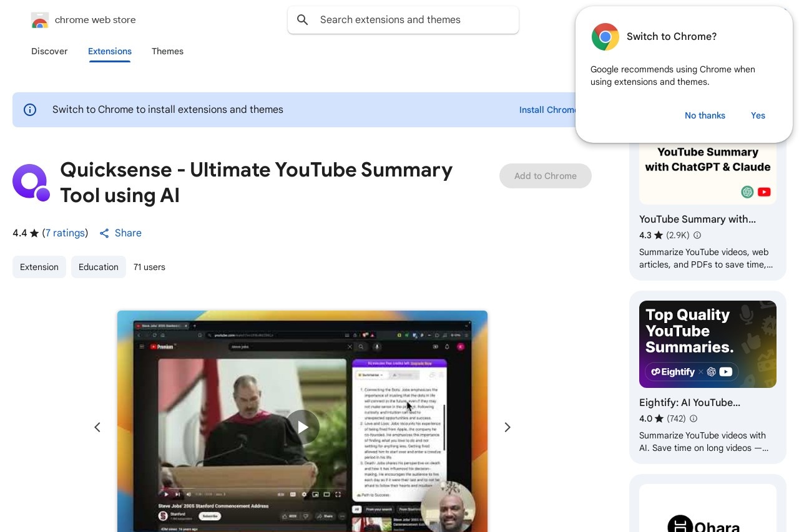
Task: Click the Install Chrome link in banner
Action: 547,110
